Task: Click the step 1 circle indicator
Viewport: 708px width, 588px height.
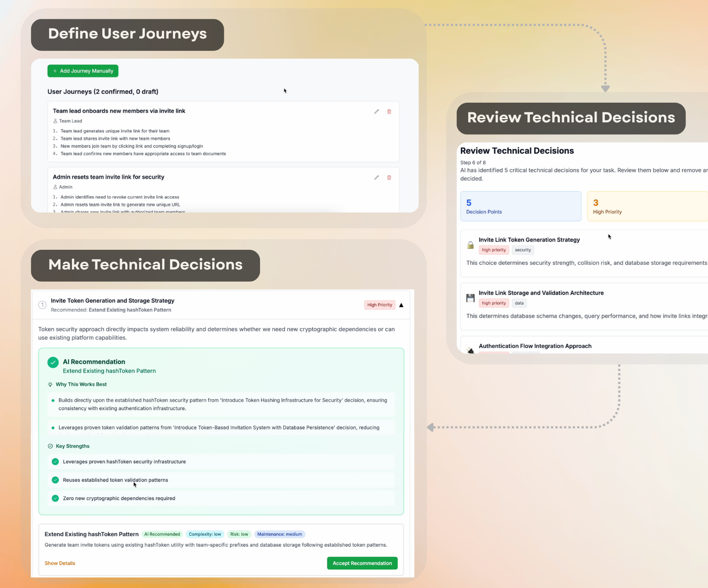Action: pos(43,305)
